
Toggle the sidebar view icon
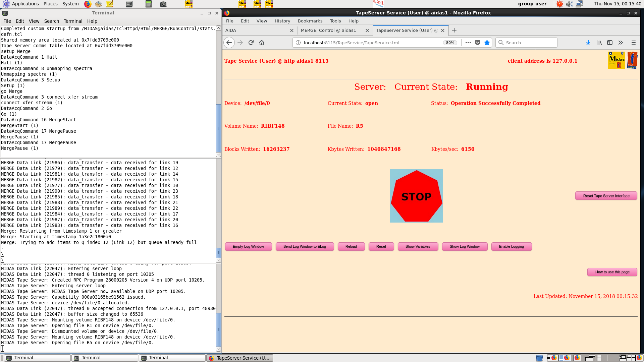tap(610, 43)
